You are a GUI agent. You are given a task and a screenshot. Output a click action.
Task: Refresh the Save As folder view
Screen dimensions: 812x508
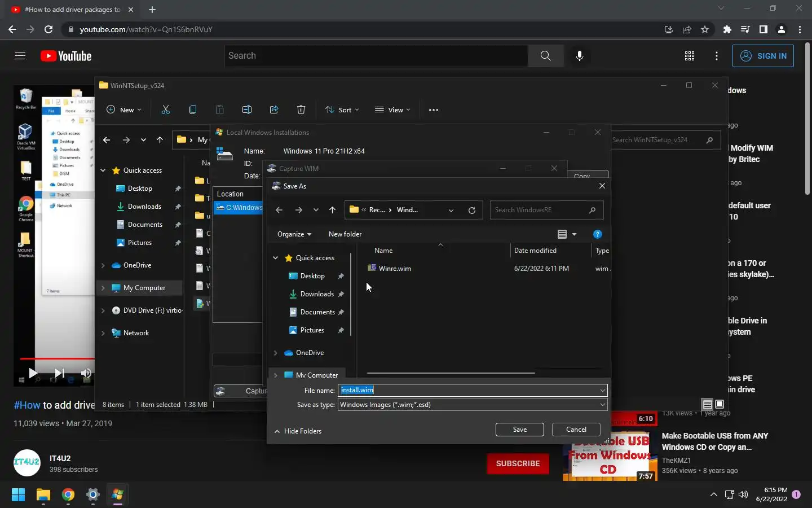click(x=472, y=210)
